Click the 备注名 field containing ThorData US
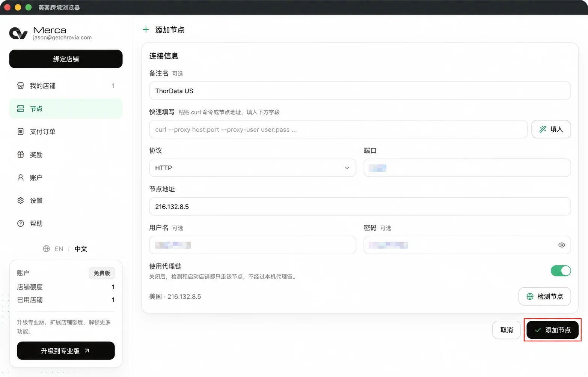 point(360,91)
